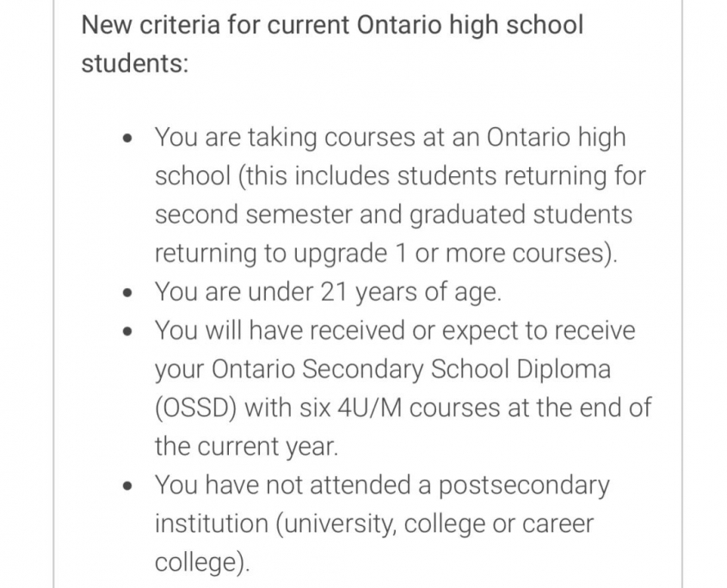Click the word '(university,' in the last bullet
Screen dimensions: 727x588
click(x=336, y=524)
